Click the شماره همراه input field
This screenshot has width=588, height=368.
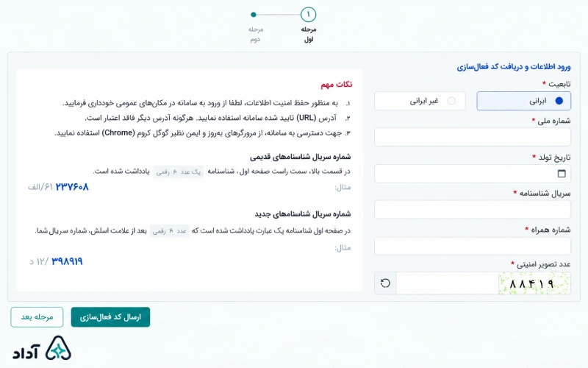473,247
